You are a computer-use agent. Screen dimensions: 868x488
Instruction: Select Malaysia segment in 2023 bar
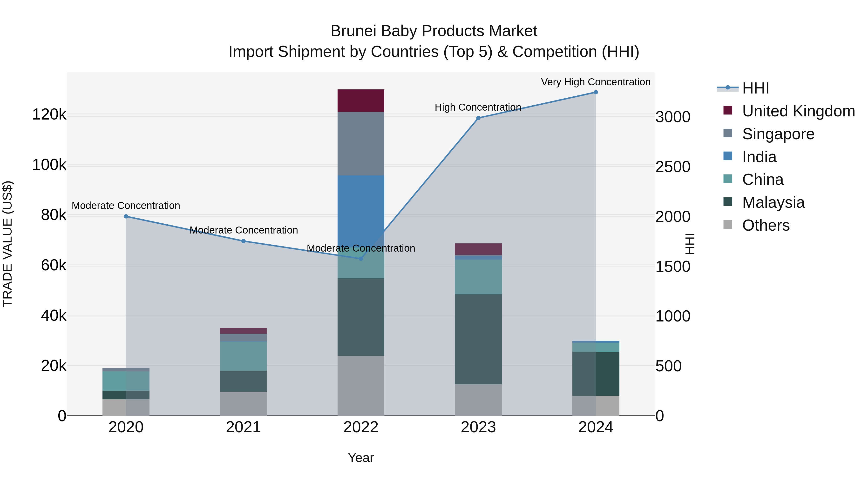pyautogui.click(x=478, y=340)
